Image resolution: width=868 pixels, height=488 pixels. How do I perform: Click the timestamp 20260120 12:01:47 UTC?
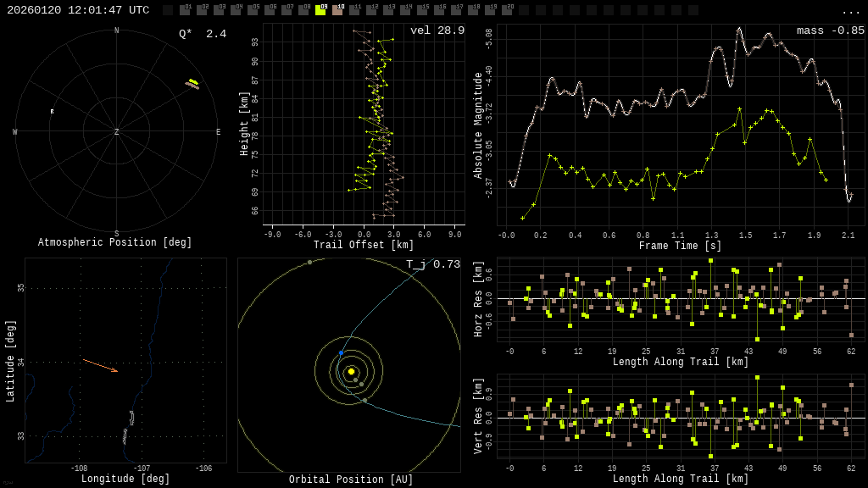click(78, 10)
